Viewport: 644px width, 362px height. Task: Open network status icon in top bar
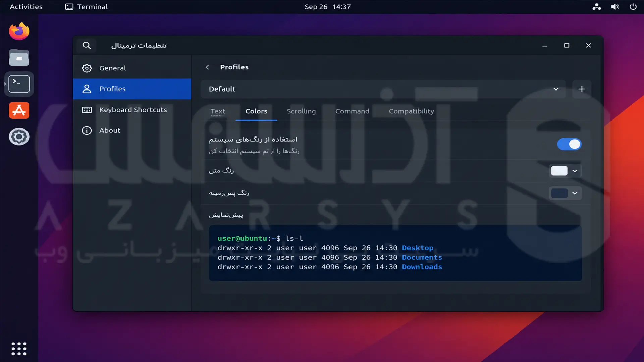coord(596,7)
